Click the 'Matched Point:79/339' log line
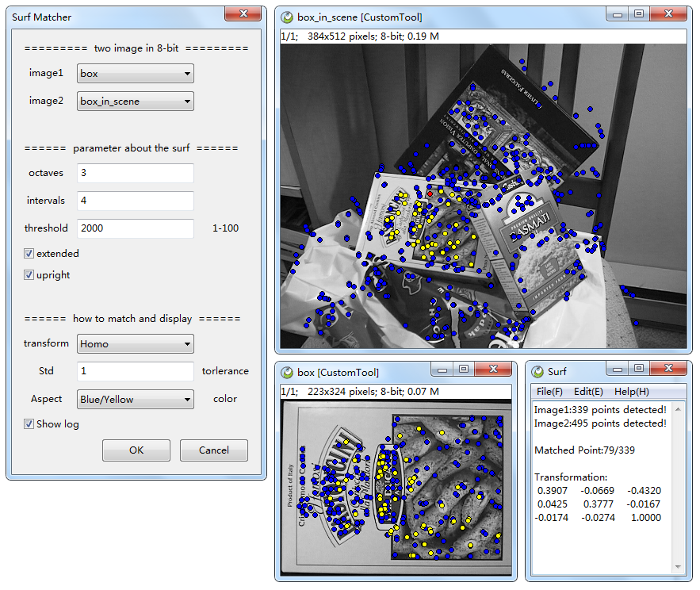 click(584, 450)
